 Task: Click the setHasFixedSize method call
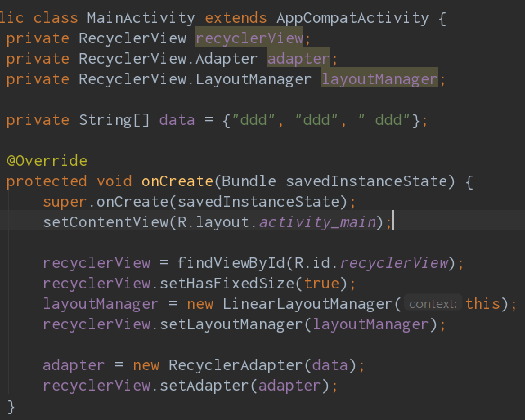[227, 284]
